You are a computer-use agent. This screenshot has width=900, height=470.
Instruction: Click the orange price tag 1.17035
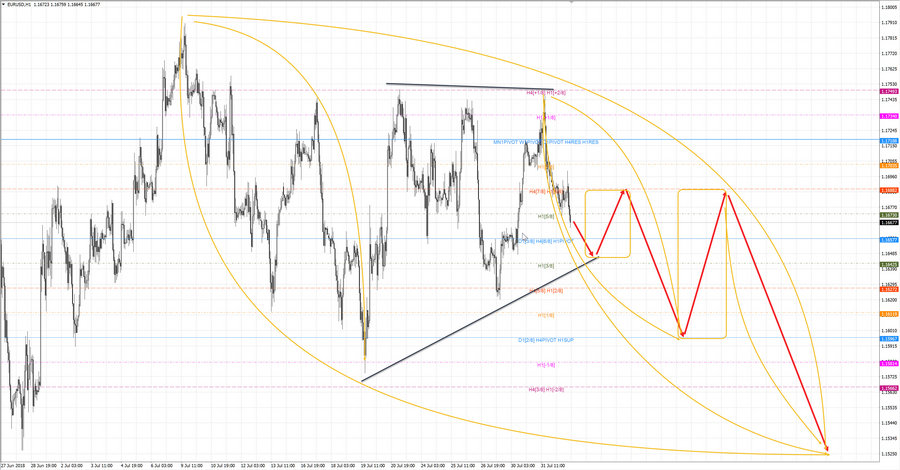click(889, 165)
